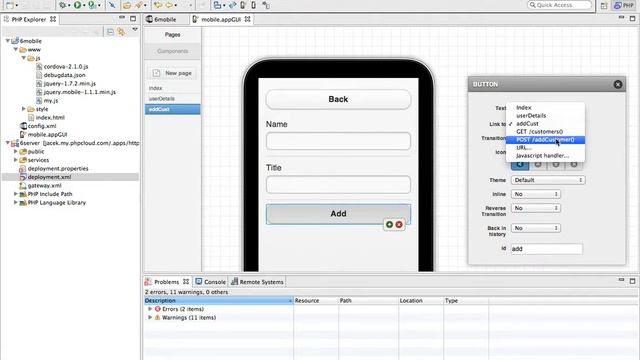Choose GET /customers() option

[545, 131]
